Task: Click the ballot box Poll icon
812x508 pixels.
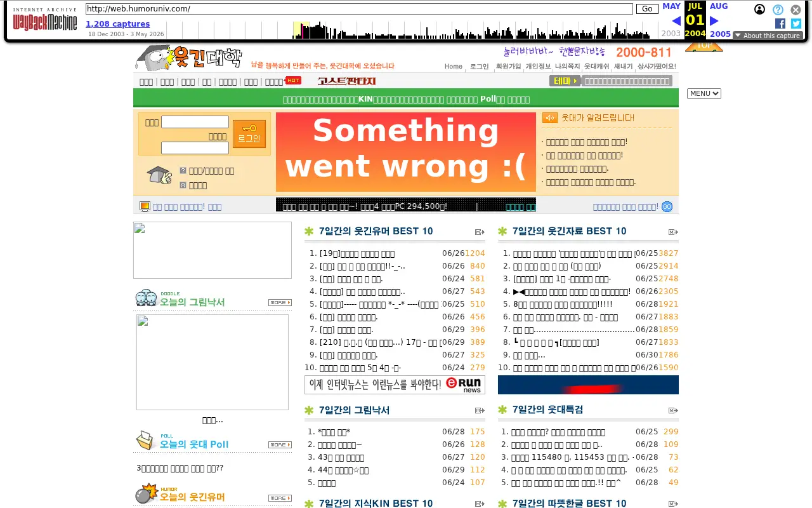Action: [146, 441]
